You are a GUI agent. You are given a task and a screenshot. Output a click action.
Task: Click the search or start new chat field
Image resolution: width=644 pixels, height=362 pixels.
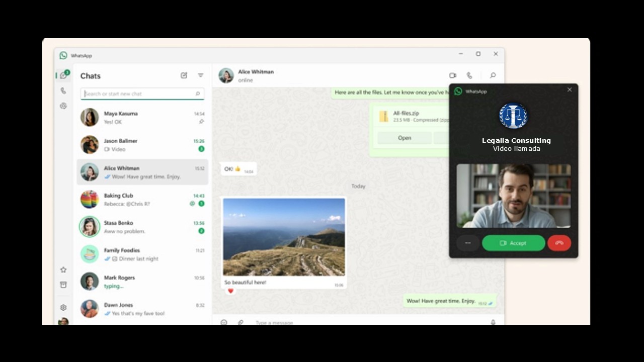coord(139,94)
